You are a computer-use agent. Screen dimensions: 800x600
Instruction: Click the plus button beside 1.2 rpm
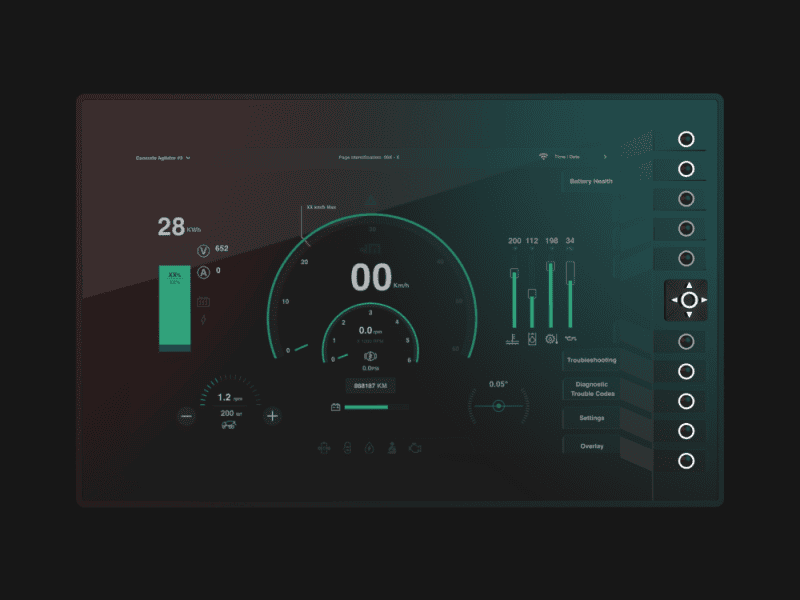tap(272, 416)
